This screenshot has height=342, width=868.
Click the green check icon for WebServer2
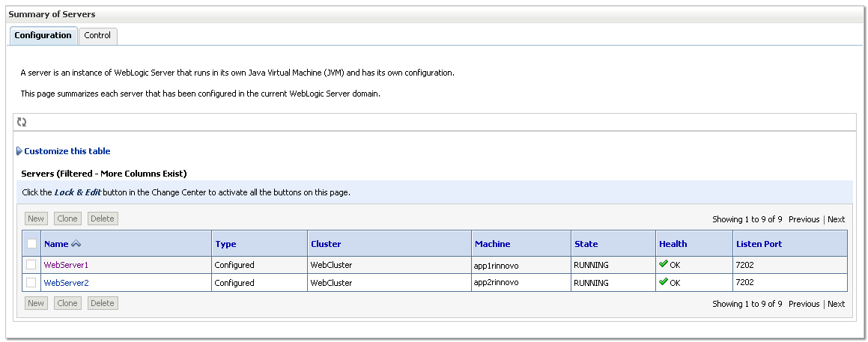point(664,281)
